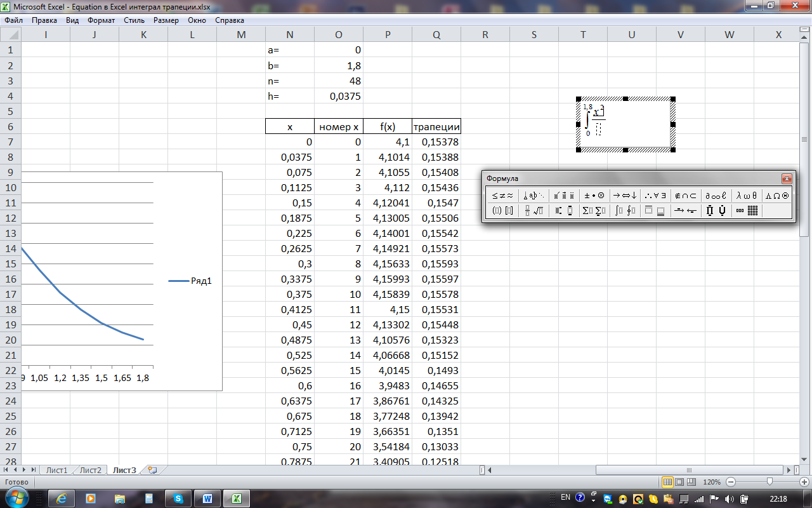Open Internet Explorer from the taskbar
The image size is (812, 508).
click(x=62, y=498)
